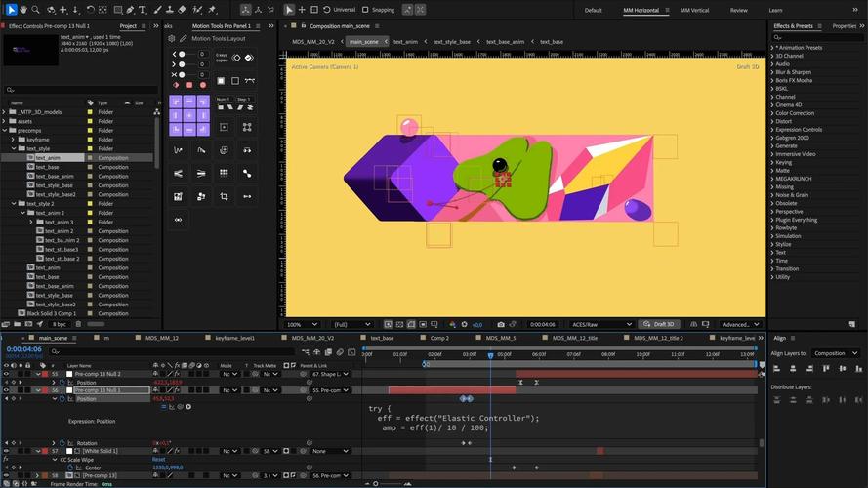The height and width of the screenshot is (488, 868).
Task: Collapse CC Scale Wipe effect properties
Action: pos(55,460)
